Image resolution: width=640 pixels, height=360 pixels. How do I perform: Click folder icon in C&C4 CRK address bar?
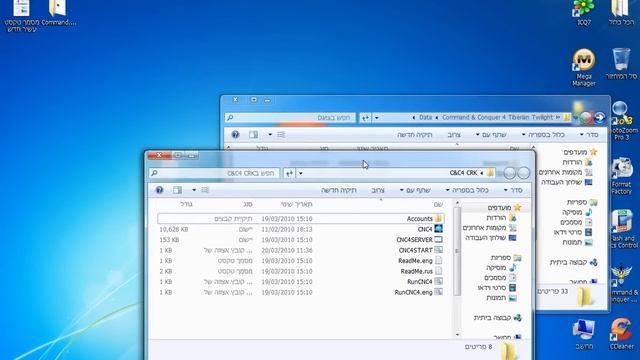tap(490, 173)
